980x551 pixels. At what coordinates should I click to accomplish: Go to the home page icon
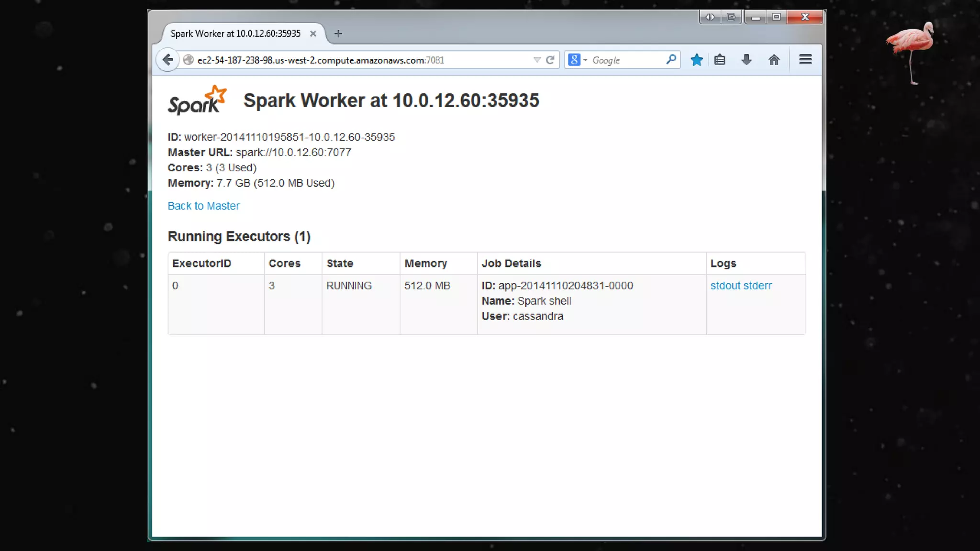click(x=774, y=60)
